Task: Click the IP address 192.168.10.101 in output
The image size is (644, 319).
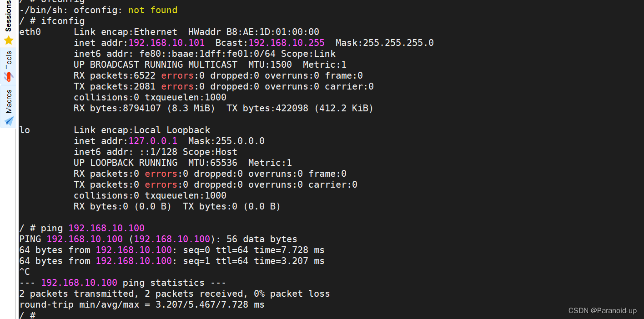Action: (166, 42)
